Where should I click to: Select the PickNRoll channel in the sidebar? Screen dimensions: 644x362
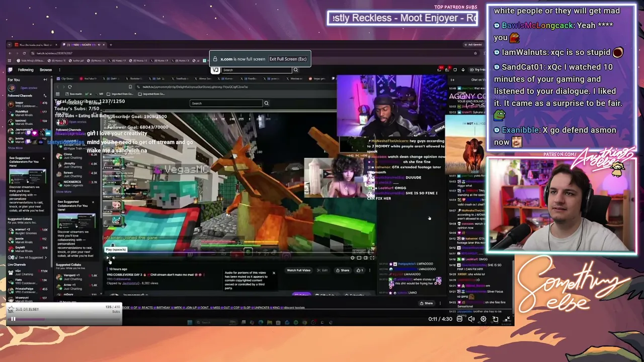coord(28,112)
